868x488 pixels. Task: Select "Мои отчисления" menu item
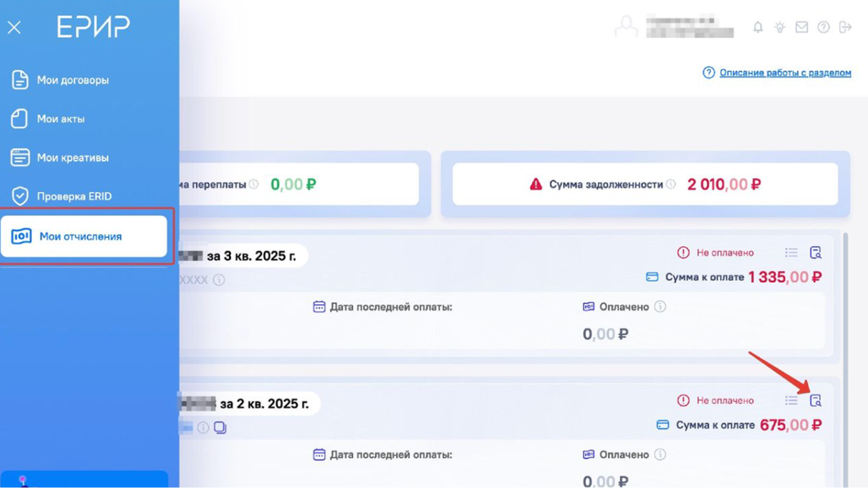pos(80,236)
